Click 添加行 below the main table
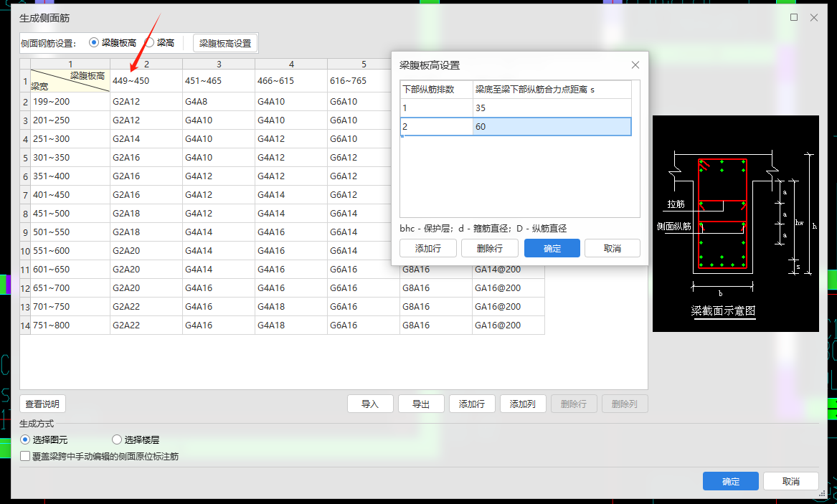The width and height of the screenshot is (837, 504). (472, 404)
